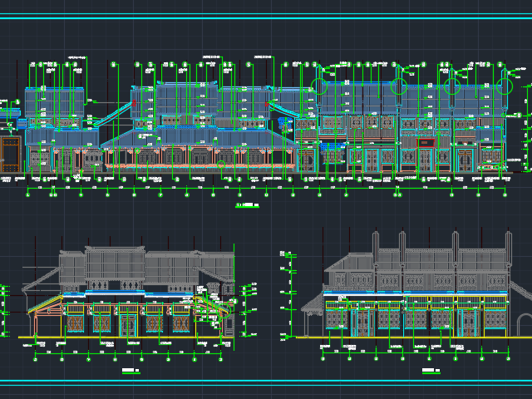This screenshot has width=532, height=399.
Task: Select the leftmost green detail circle on top elevation roof
Action: click(x=320, y=85)
